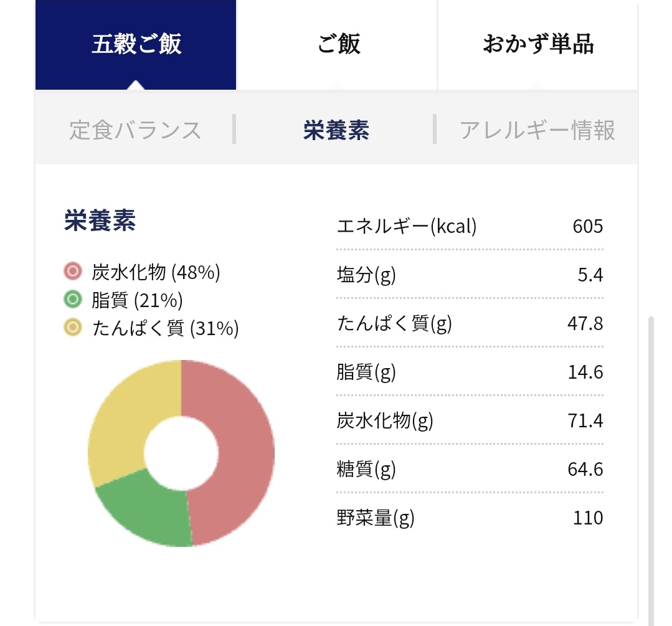Image resolution: width=672 pixels, height=626 pixels.
Task: Show the 定食バランス section
Action: pos(135,131)
